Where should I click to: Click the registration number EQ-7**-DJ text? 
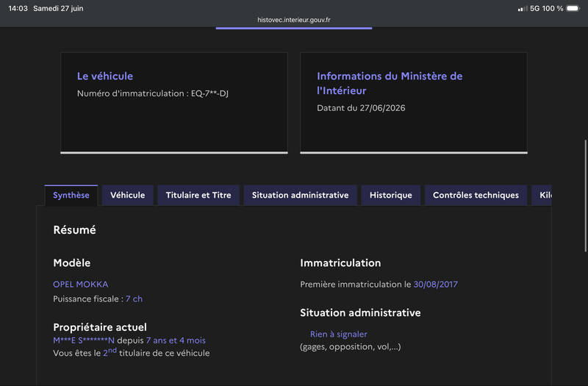point(209,93)
